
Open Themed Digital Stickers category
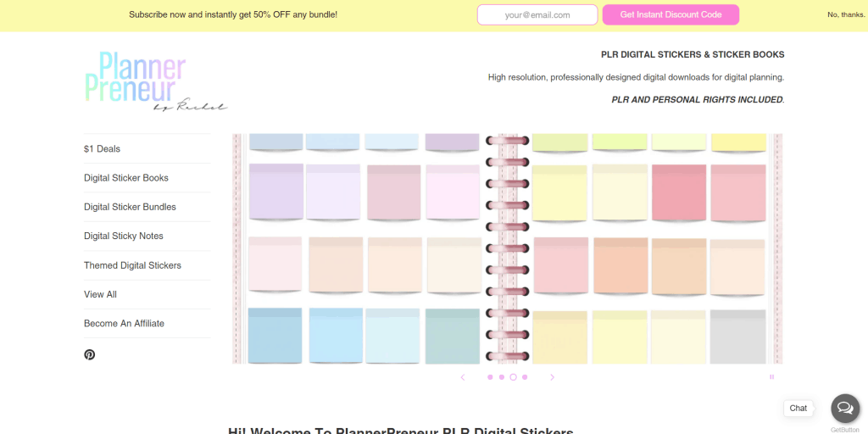[x=132, y=265]
